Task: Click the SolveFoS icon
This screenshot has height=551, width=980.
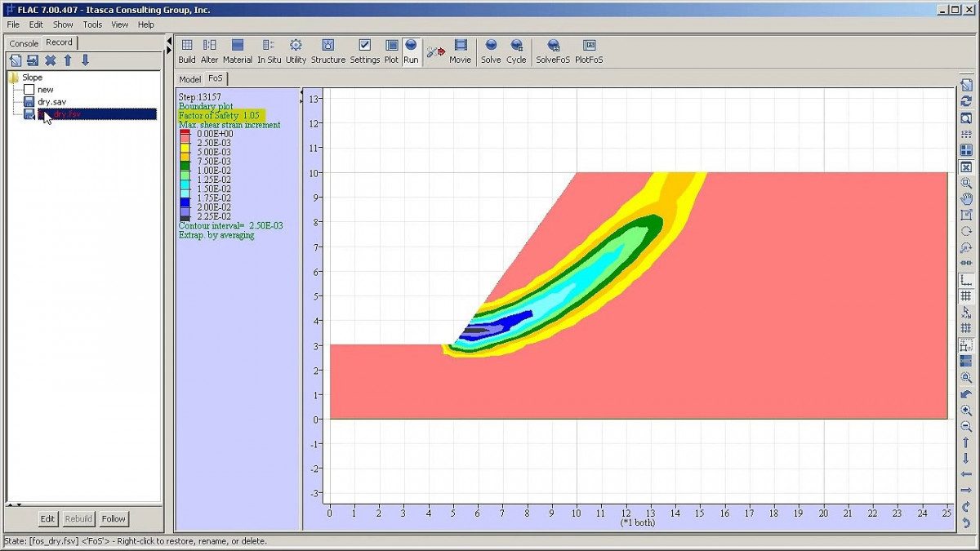Action: tap(553, 51)
